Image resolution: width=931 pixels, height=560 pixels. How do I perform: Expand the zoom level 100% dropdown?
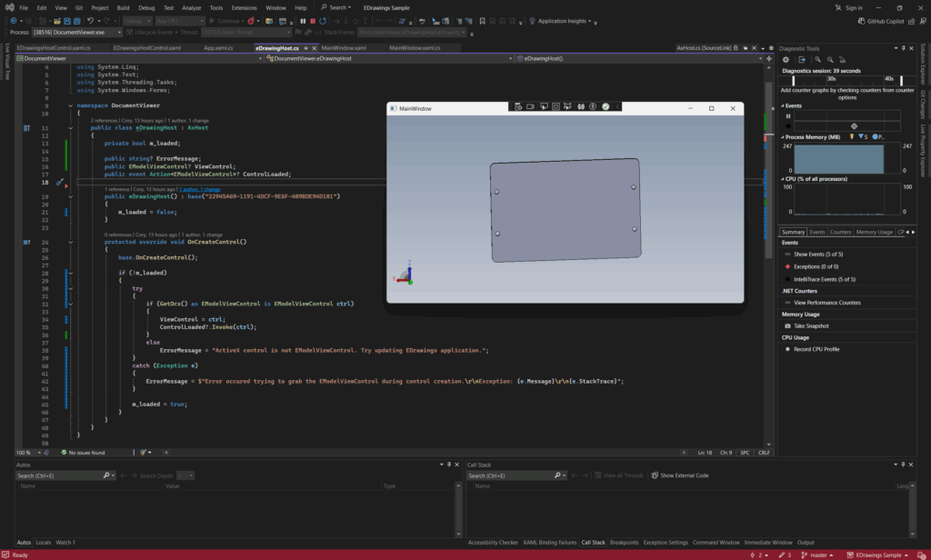(x=38, y=452)
